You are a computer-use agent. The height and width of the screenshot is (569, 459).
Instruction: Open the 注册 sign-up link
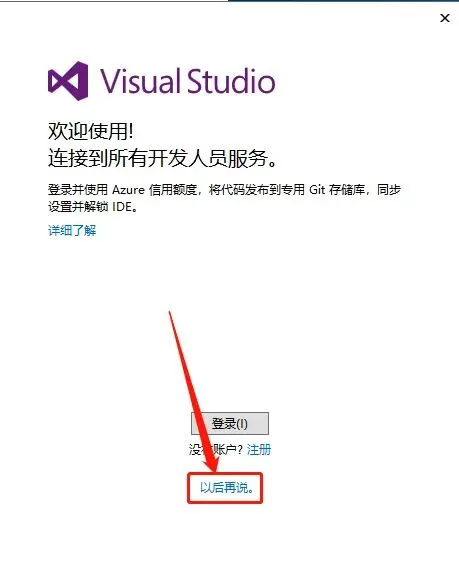point(259,449)
